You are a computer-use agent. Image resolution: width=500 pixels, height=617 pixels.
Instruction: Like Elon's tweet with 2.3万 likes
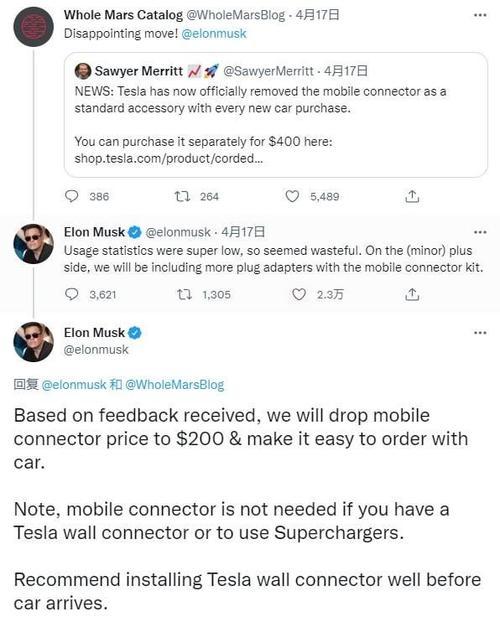coord(299,294)
